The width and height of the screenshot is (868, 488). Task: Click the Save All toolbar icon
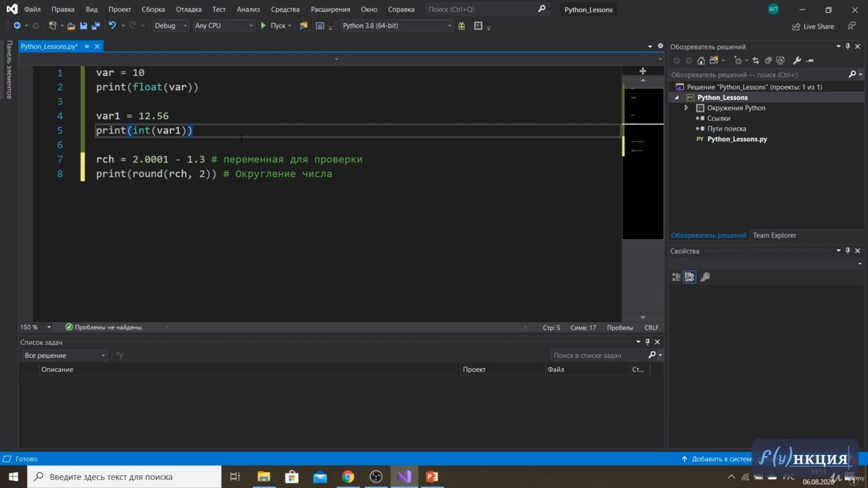click(x=94, y=26)
